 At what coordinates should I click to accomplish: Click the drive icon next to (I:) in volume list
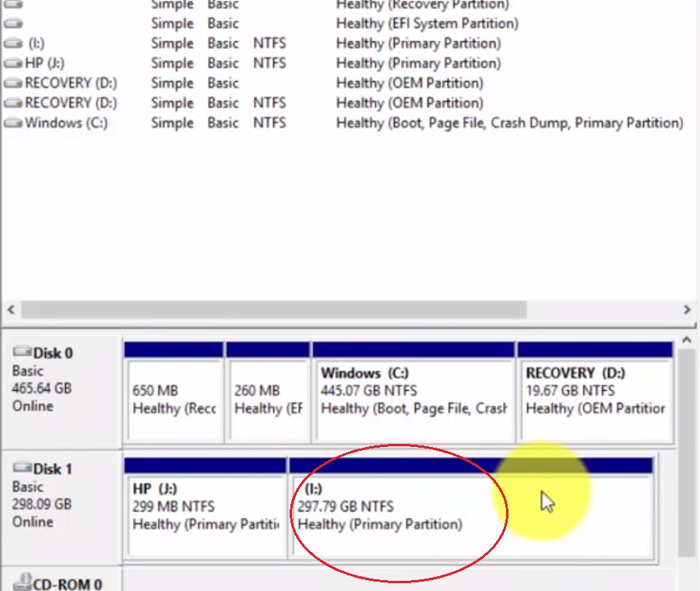[x=13, y=44]
